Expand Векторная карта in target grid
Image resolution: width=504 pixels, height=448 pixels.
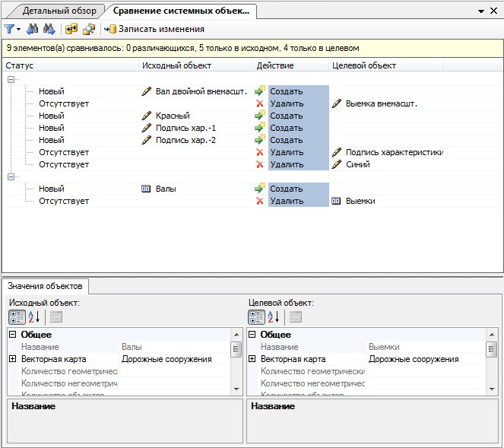click(x=252, y=358)
